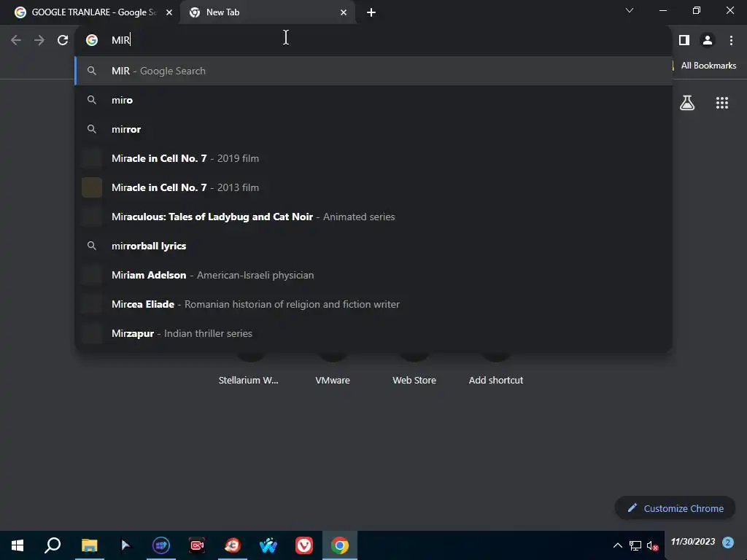Close the GOOGLE TRANLARE tab
This screenshot has width=747, height=560.
(x=169, y=12)
